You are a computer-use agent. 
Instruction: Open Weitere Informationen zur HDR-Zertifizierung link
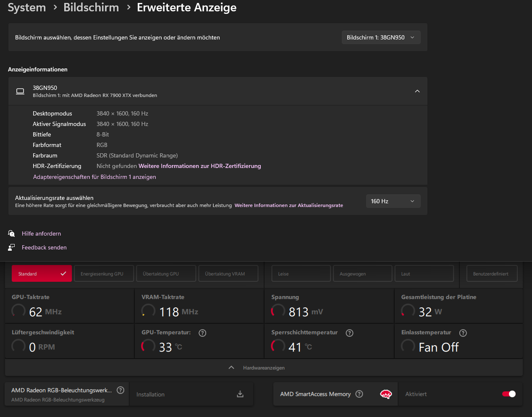tap(200, 166)
